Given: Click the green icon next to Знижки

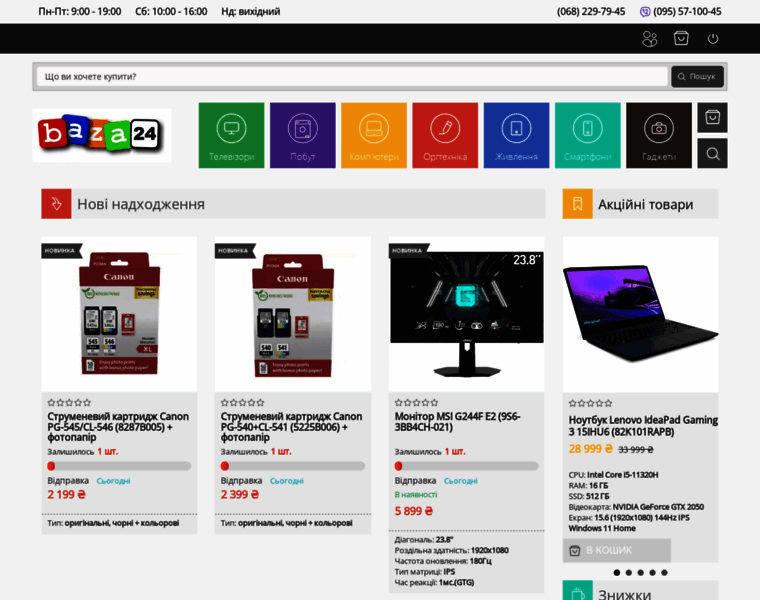Looking at the screenshot, I should click(x=577, y=591).
